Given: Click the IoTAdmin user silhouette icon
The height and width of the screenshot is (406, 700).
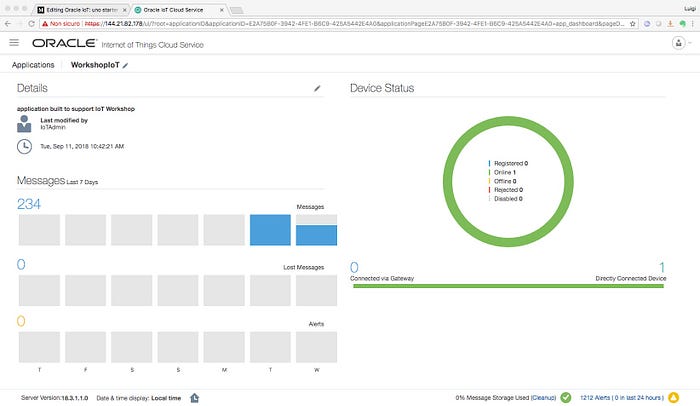Looking at the screenshot, I should (24, 124).
